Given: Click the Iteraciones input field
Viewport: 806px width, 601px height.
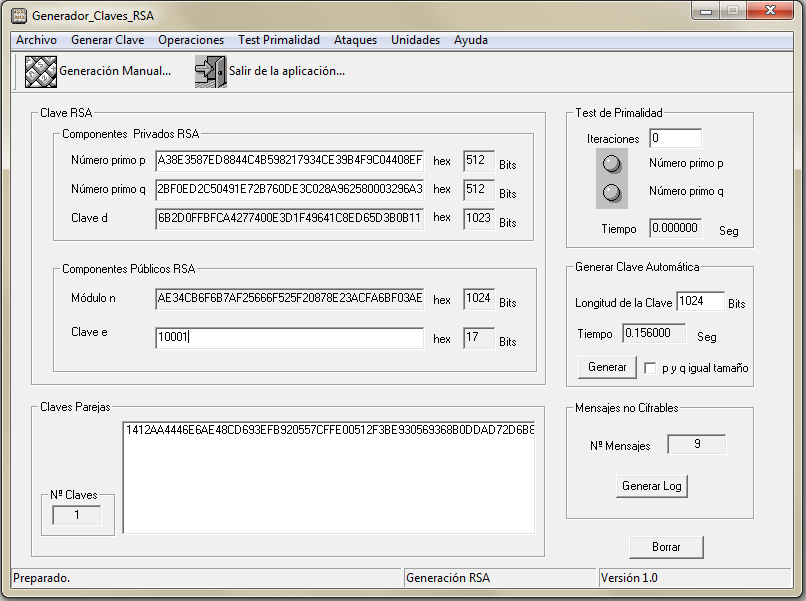Looking at the screenshot, I should tap(675, 138).
